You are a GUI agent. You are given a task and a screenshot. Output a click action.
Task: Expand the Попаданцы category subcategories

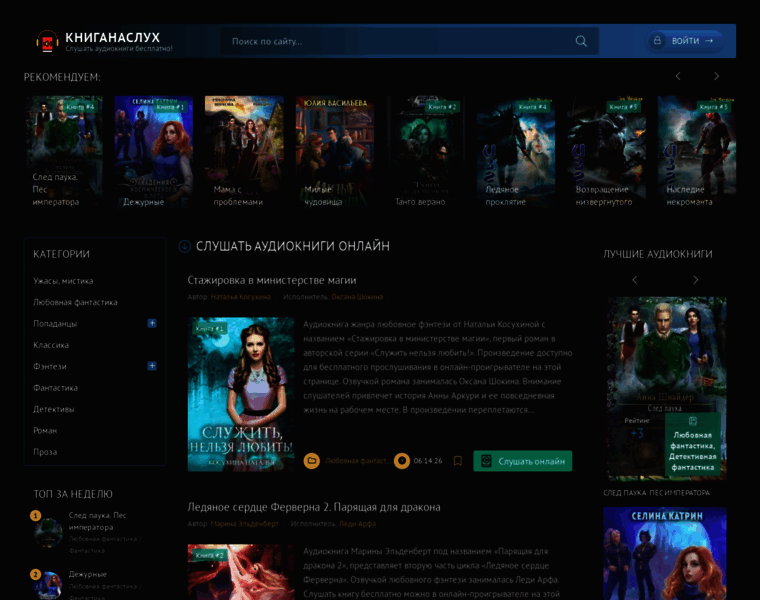[x=152, y=323]
